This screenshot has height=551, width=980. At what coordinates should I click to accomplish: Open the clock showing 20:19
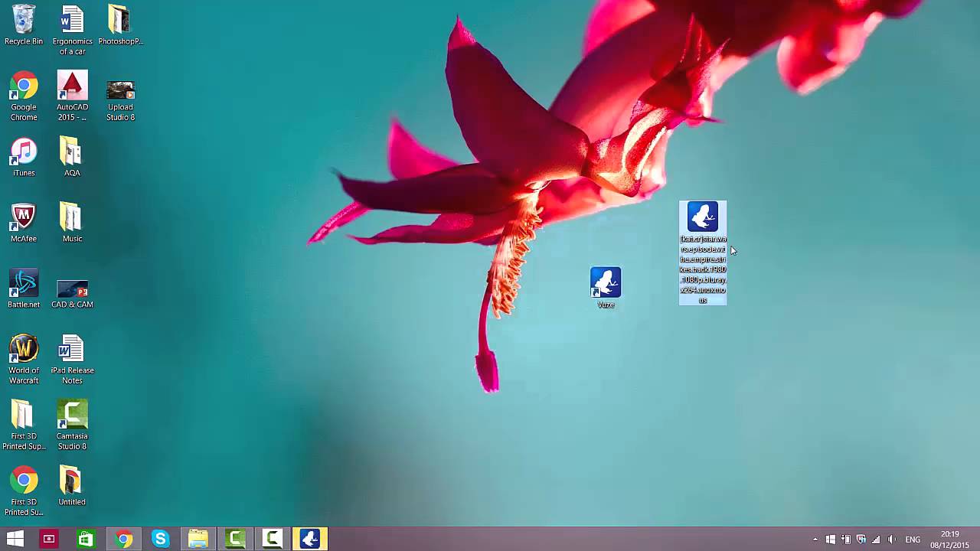[949, 540]
